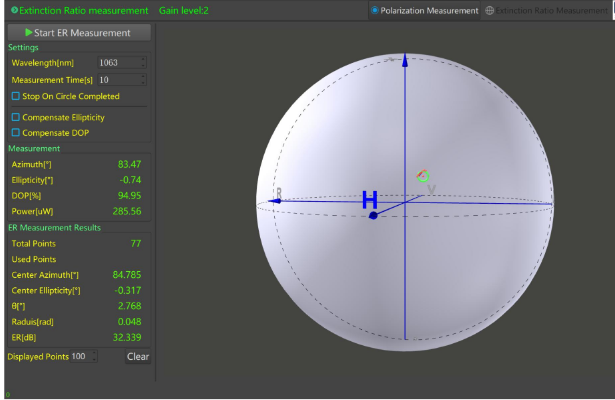Viewport: 615px width, 400px height.
Task: Click the Clear button
Action: coord(138,356)
